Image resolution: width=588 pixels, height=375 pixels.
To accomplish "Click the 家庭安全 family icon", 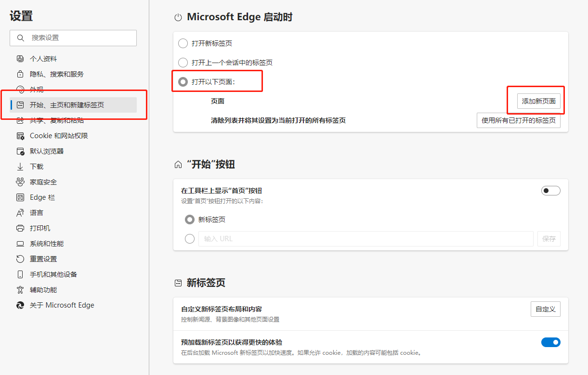I will (x=20, y=182).
